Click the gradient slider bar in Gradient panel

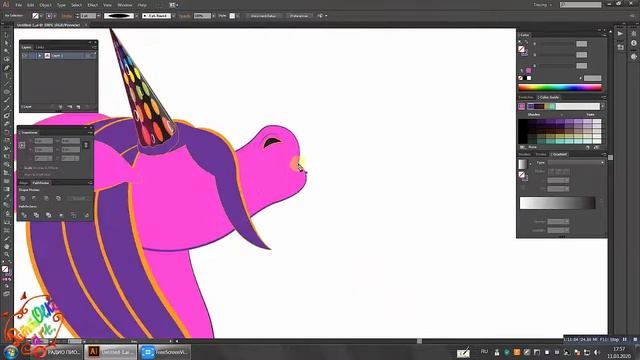557,203
